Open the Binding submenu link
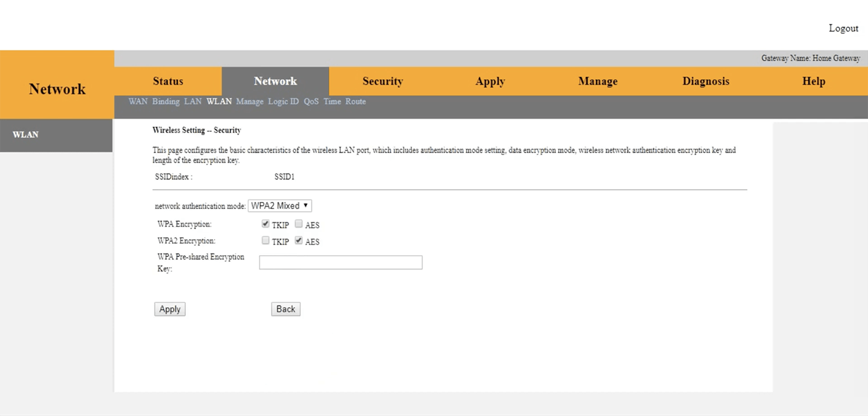This screenshot has height=416, width=868. (x=165, y=102)
